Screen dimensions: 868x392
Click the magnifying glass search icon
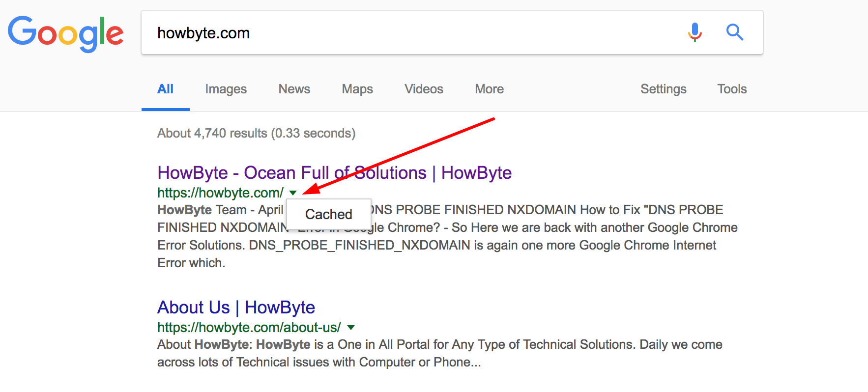pyautogui.click(x=735, y=32)
